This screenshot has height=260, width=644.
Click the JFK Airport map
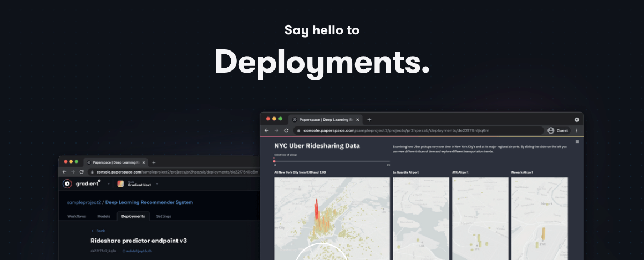click(x=480, y=218)
